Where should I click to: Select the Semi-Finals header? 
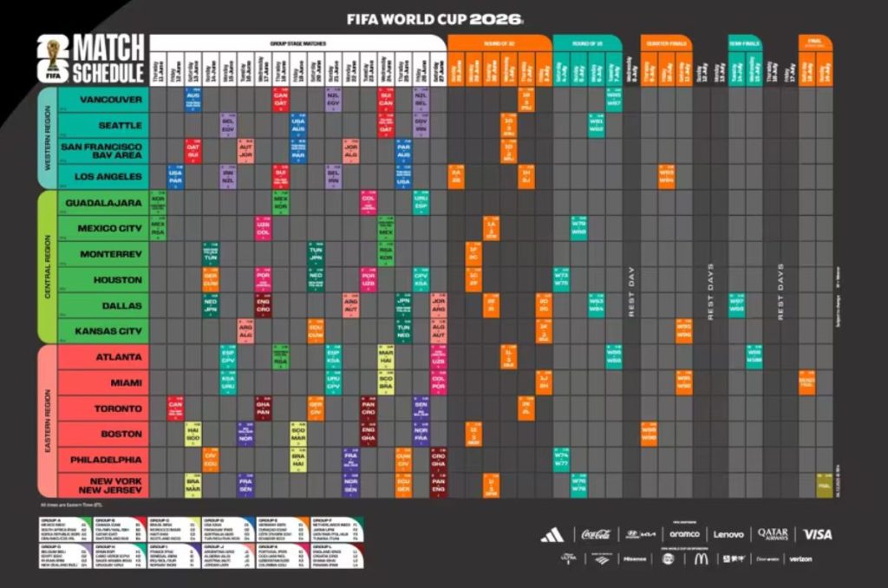[744, 42]
